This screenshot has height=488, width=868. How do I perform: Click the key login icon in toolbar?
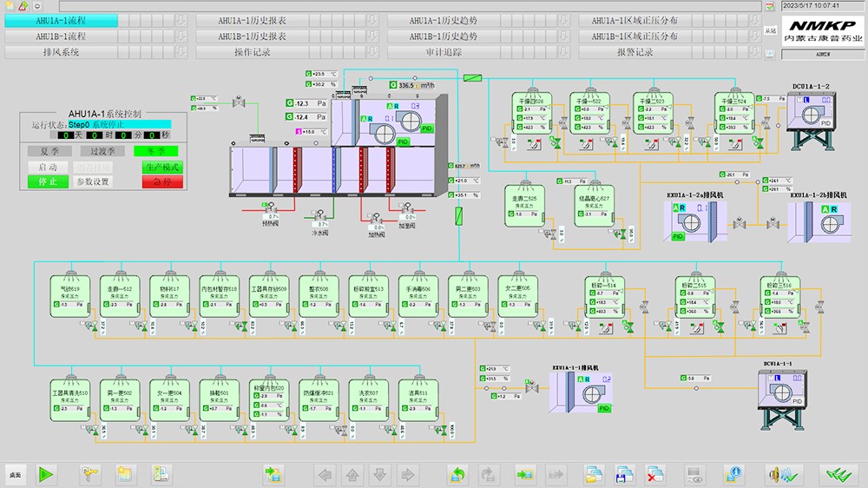point(90,474)
